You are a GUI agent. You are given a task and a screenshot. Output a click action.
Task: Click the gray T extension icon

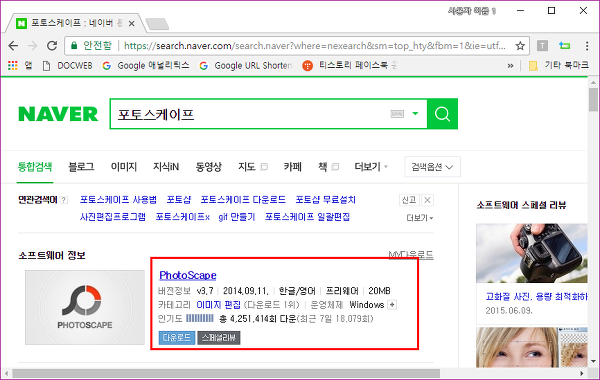(x=542, y=46)
